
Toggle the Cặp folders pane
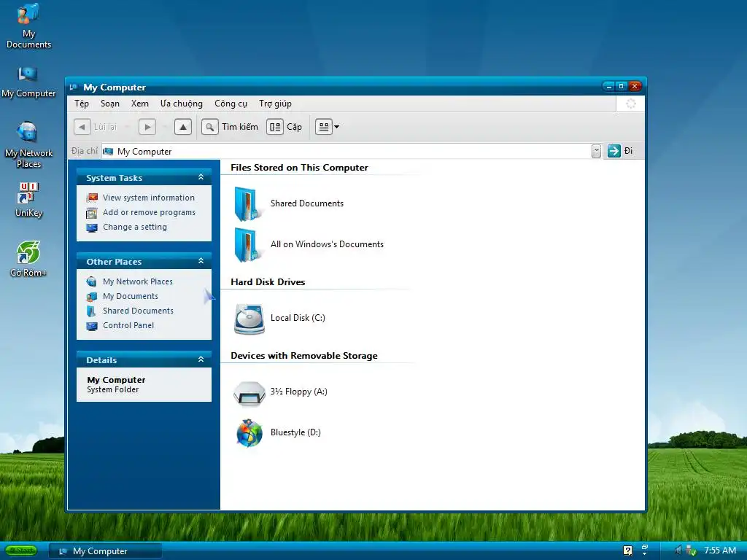(x=285, y=127)
